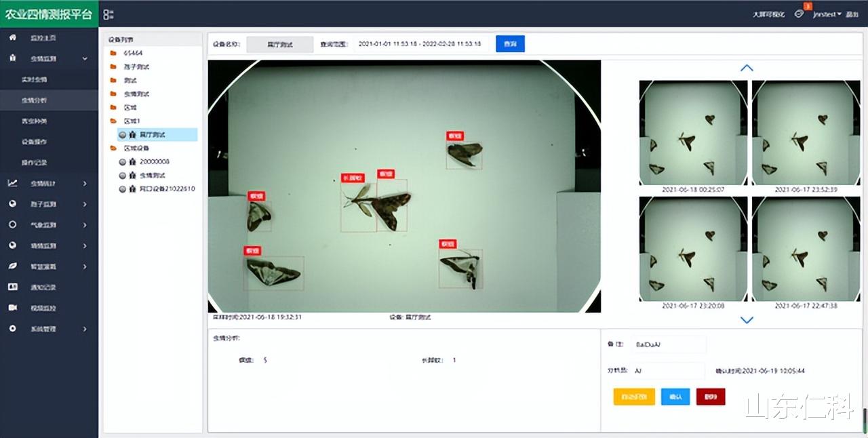Select the radio circle for device ending 21022610

(123, 189)
